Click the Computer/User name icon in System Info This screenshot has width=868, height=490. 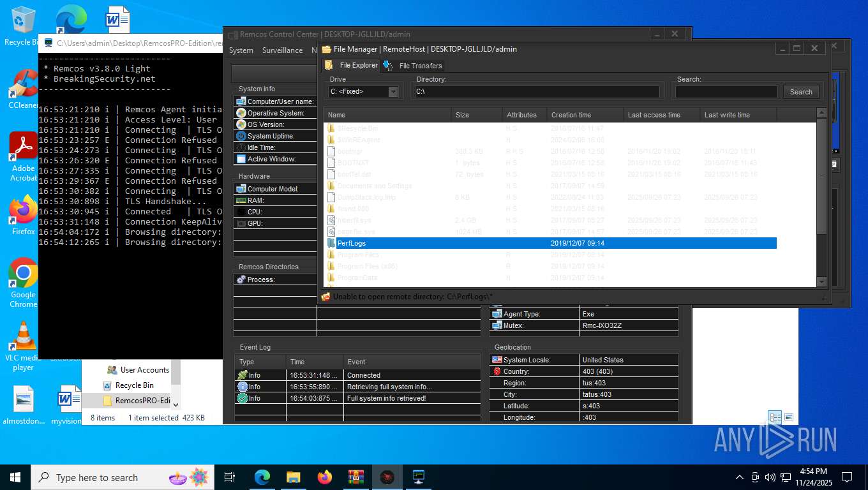pos(241,101)
